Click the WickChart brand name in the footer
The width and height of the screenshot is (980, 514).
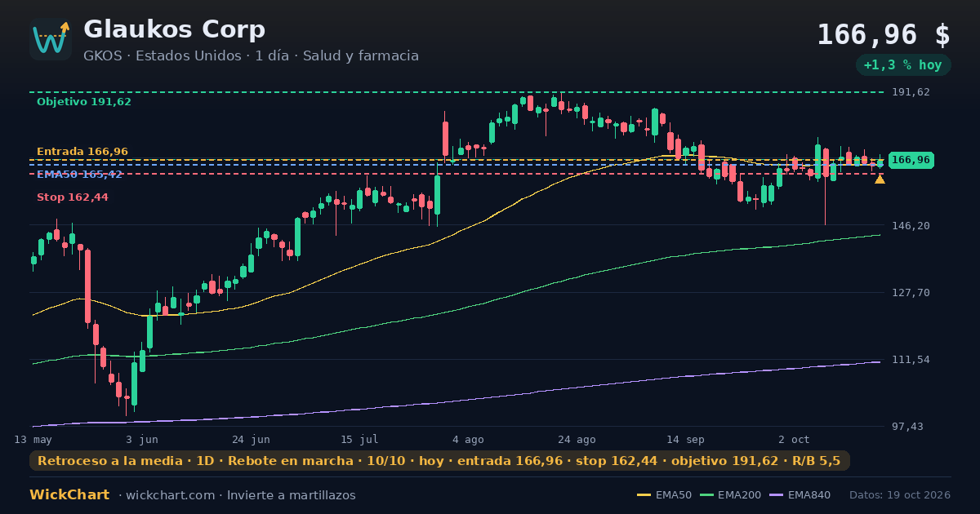[x=69, y=495]
